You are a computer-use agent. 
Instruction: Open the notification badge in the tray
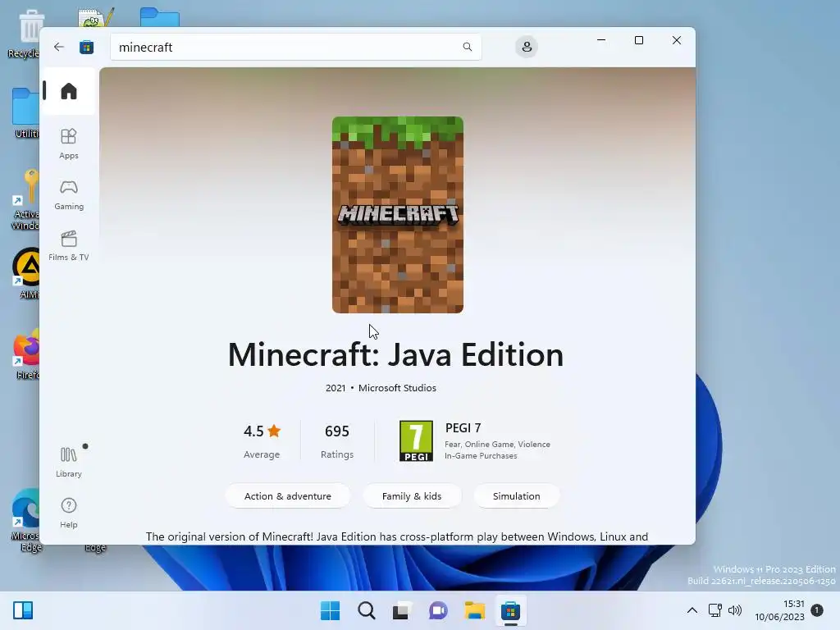pos(817,610)
